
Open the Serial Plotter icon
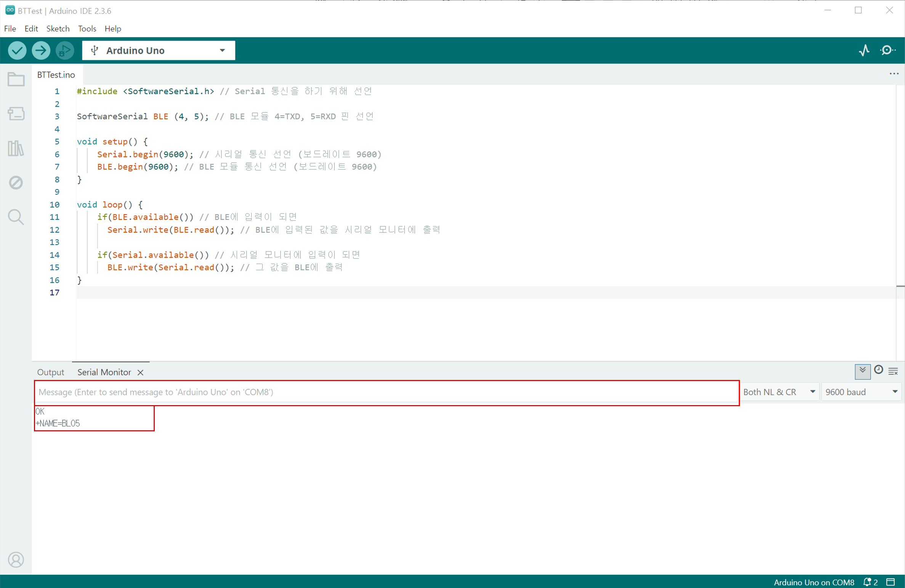coord(864,50)
